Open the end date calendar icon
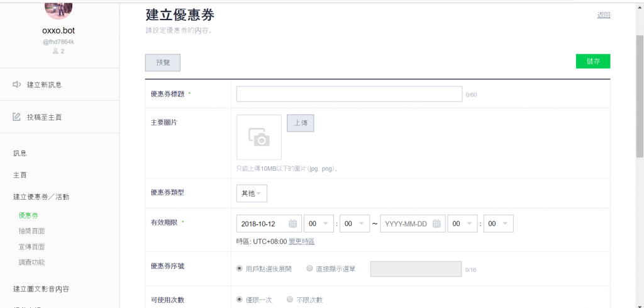Image resolution: width=644 pixels, height=308 pixels. point(436,224)
